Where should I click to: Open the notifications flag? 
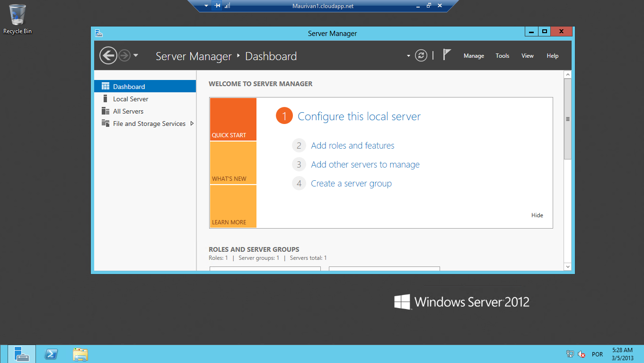[x=447, y=55]
